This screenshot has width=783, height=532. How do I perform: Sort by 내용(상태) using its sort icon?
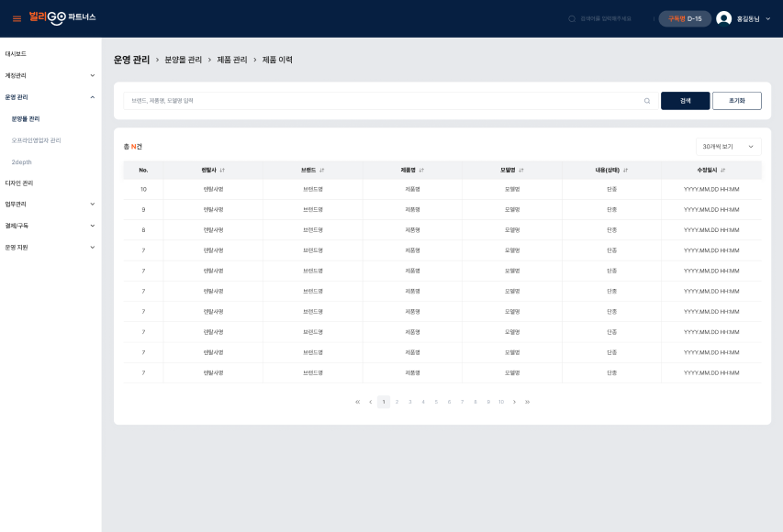pos(626,171)
